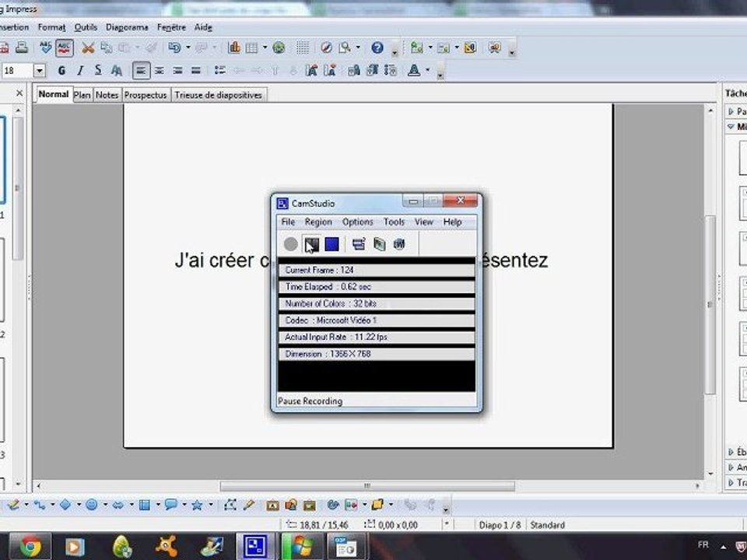This screenshot has height=560, width=747.
Task: Click the Pause Recording button in CamStudio
Action: tap(311, 244)
